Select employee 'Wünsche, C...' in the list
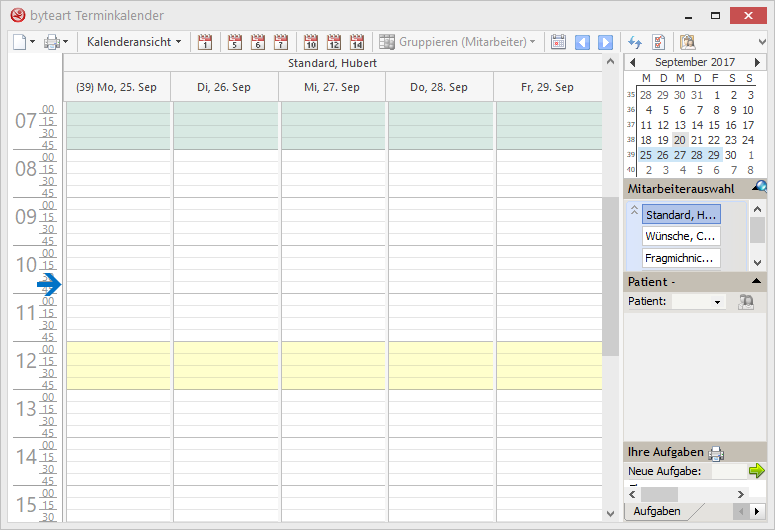Viewport: 775px width, 530px height. tap(680, 236)
